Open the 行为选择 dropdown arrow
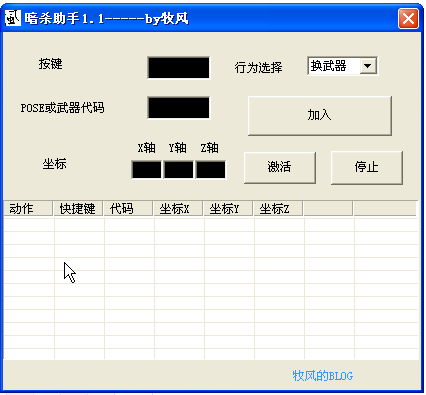 368,66
